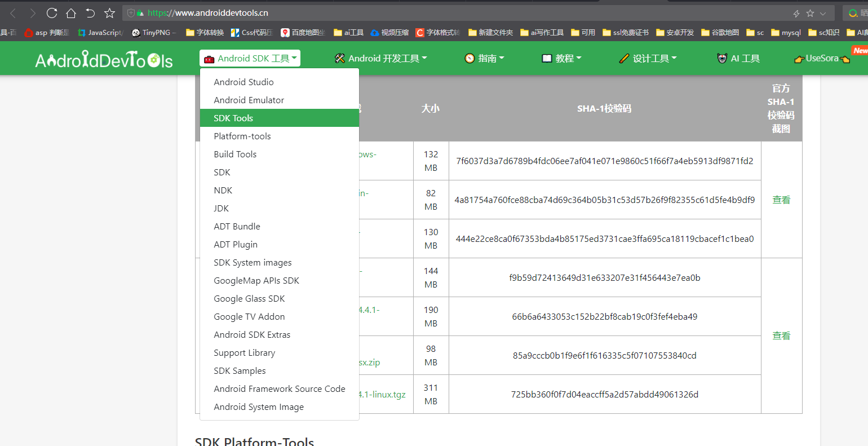Click the lightning speed-mode icon in address bar
Screen dimensions: 868x446
(x=796, y=14)
